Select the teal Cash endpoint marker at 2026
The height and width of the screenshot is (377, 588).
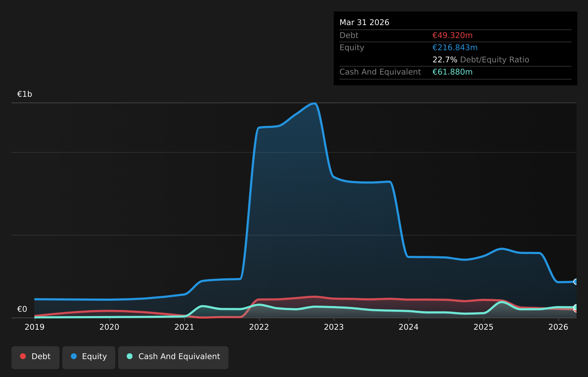click(575, 307)
